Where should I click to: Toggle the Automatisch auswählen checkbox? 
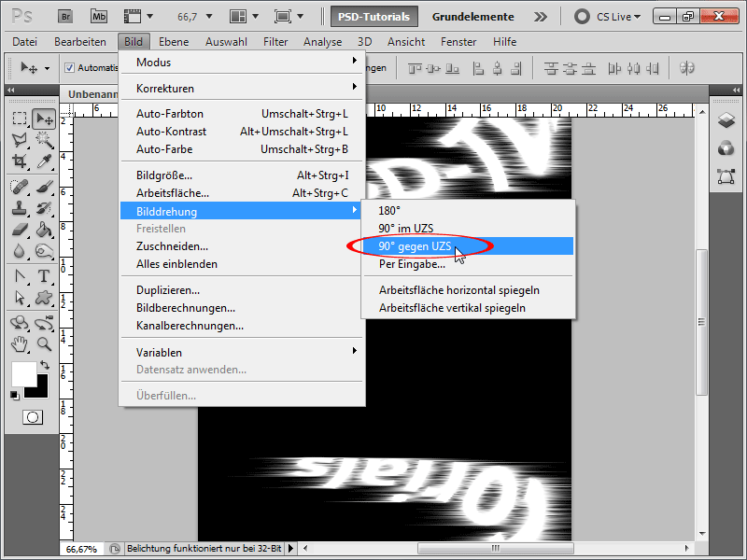pyautogui.click(x=69, y=67)
